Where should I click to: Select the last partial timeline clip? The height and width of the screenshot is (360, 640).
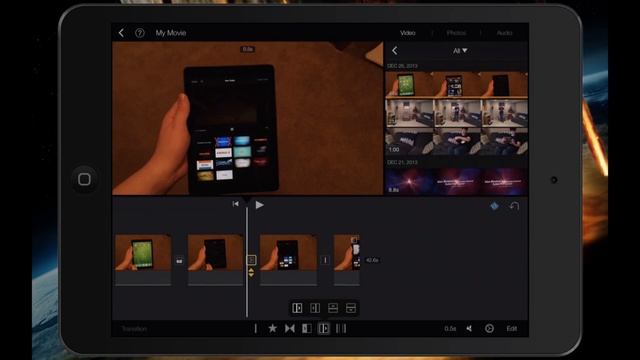coord(347,260)
